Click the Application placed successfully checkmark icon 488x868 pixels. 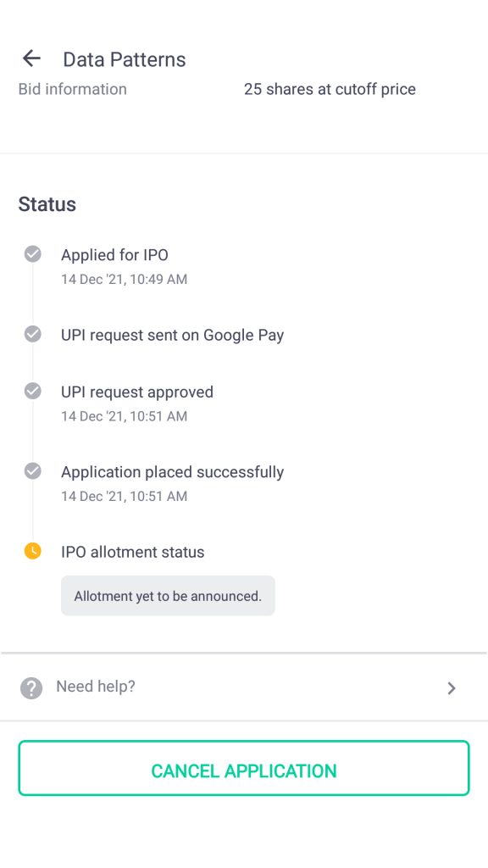pos(32,471)
